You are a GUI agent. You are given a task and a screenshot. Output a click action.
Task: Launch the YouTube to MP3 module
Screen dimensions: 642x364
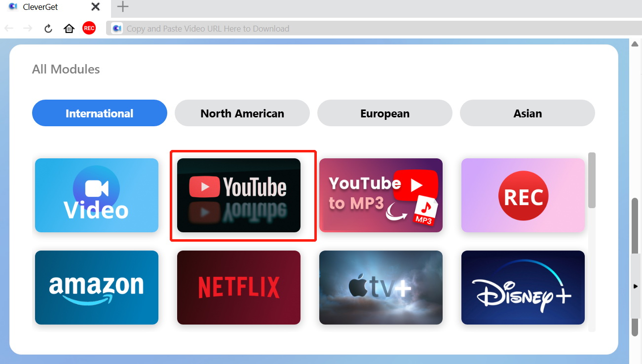click(381, 195)
